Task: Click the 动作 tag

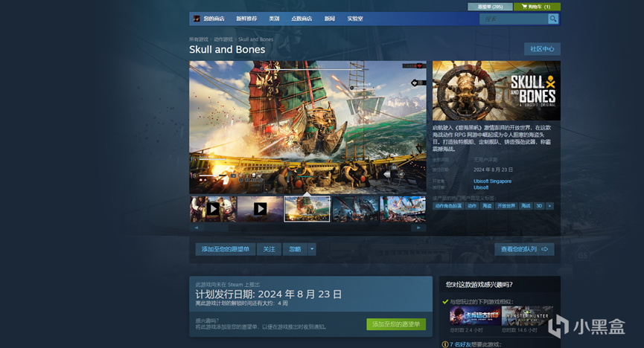Action: (x=472, y=206)
